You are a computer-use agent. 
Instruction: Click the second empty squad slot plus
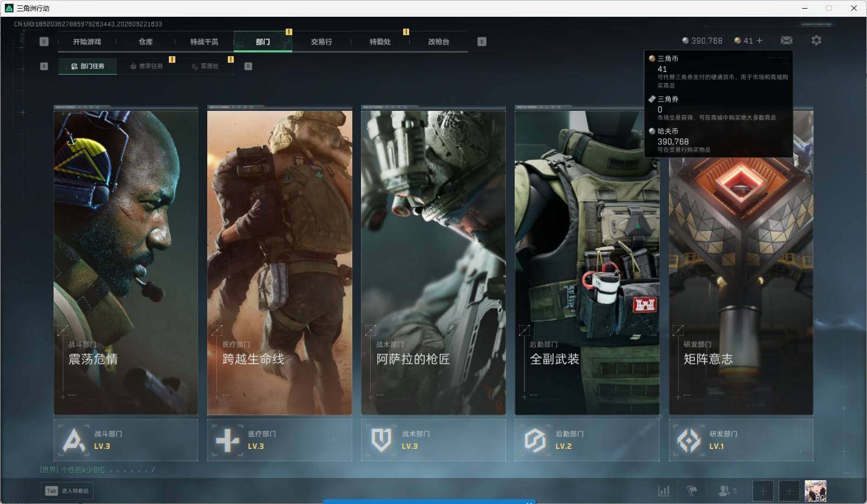click(789, 491)
